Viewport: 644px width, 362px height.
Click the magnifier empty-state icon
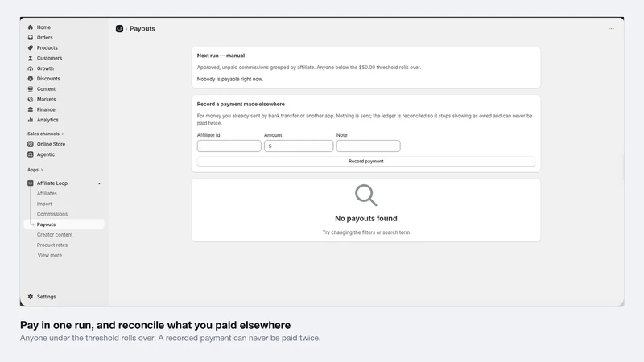click(x=366, y=195)
